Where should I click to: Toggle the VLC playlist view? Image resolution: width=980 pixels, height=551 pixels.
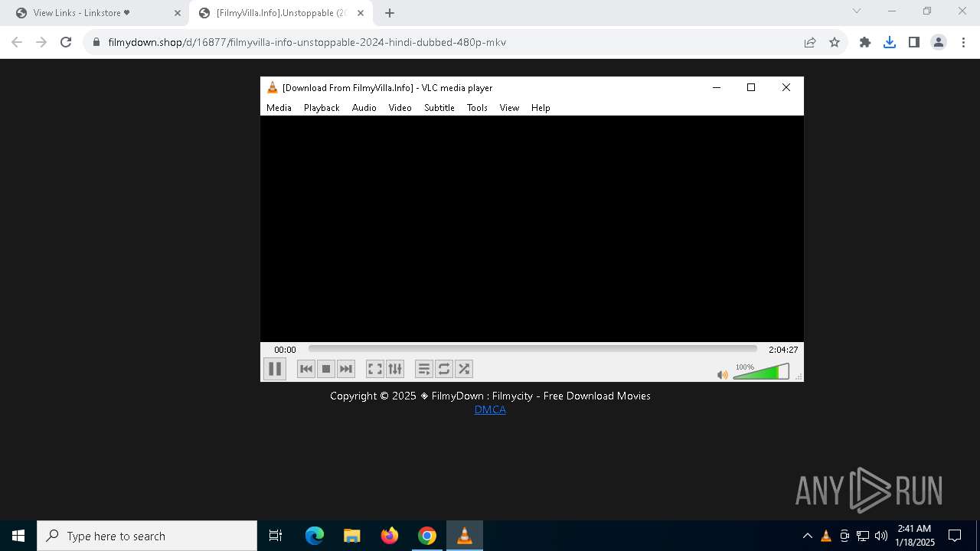point(424,369)
